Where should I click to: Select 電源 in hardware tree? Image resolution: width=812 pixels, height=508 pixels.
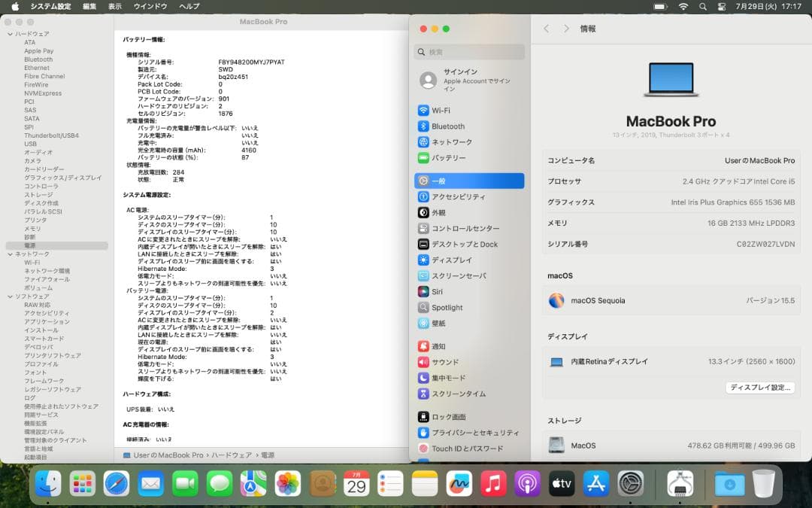click(57, 245)
